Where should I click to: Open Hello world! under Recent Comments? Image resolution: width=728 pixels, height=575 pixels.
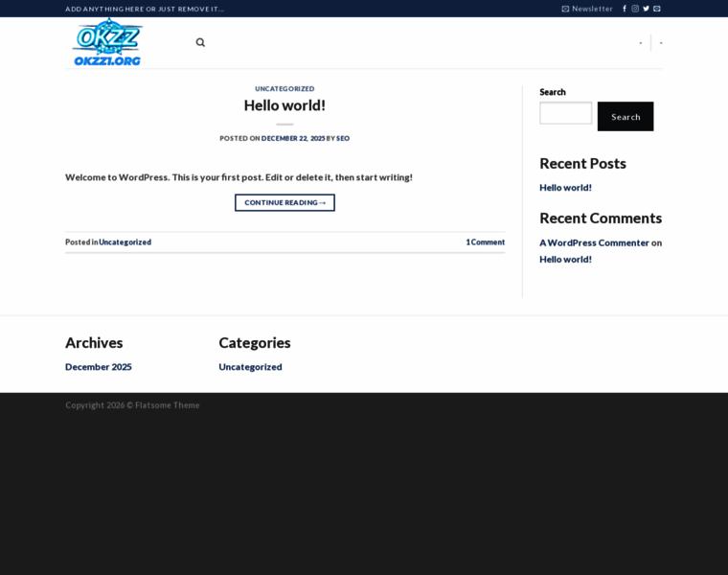pyautogui.click(x=565, y=260)
